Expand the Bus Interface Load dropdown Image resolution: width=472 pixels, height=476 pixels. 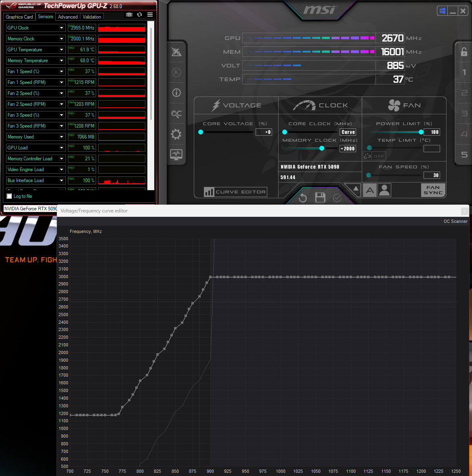62,180
